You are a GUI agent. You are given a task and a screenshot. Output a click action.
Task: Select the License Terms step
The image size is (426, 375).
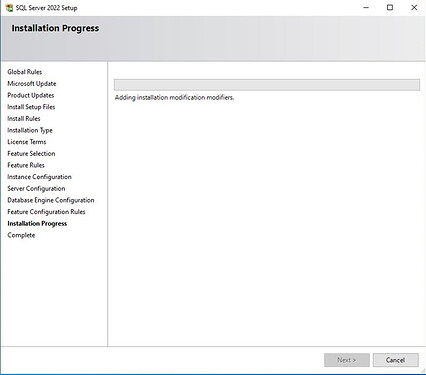tap(27, 142)
